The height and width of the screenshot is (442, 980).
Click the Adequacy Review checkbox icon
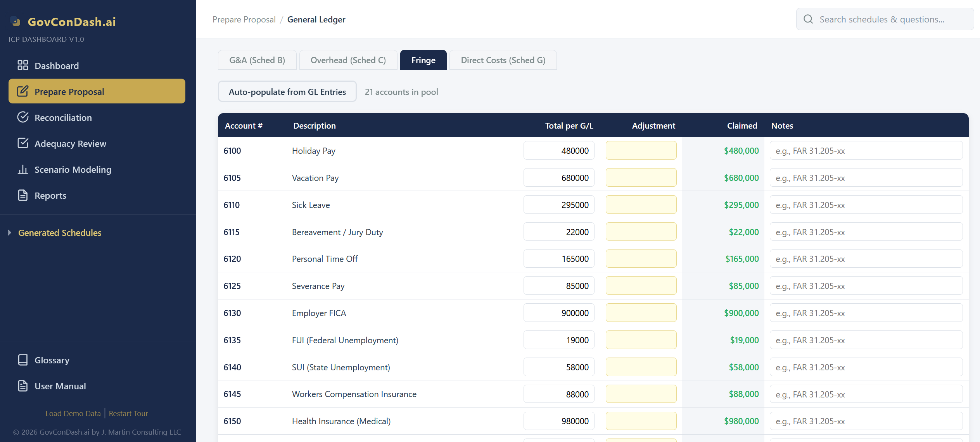(23, 143)
